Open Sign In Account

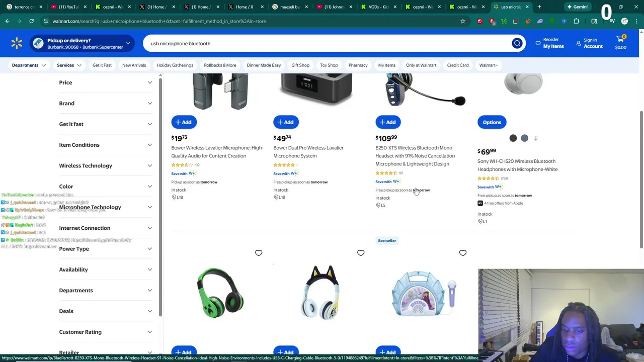[590, 43]
